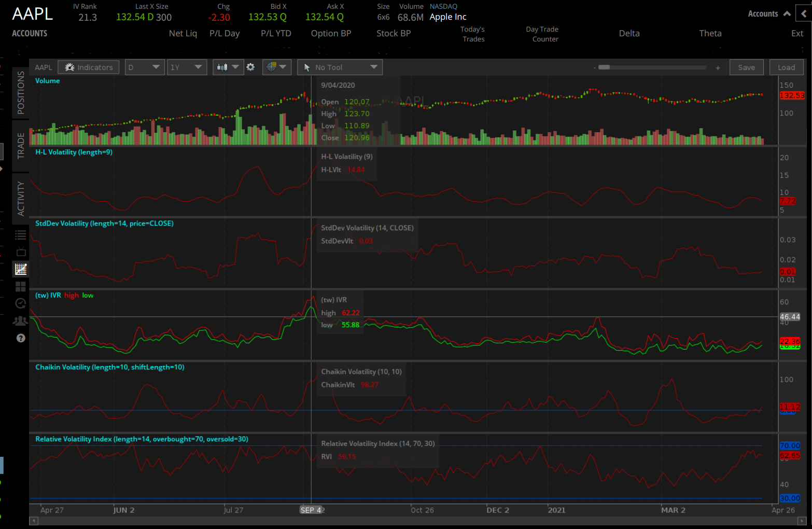Click the help question mark icon
This screenshot has height=529, width=812.
(x=21, y=338)
